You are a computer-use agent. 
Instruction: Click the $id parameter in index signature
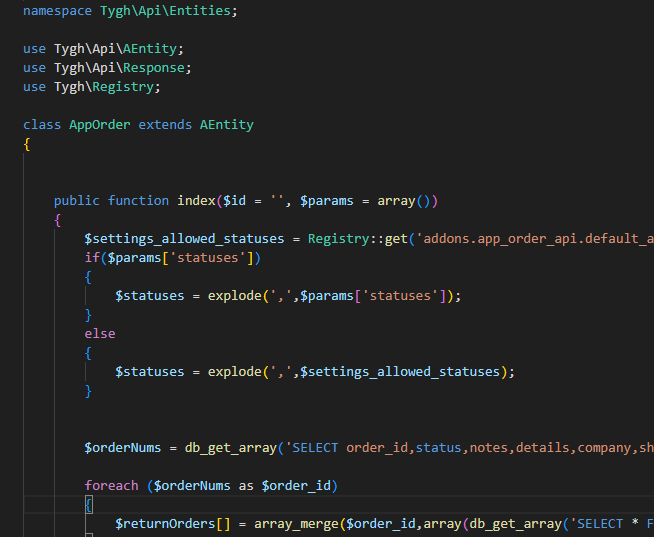tap(235, 200)
